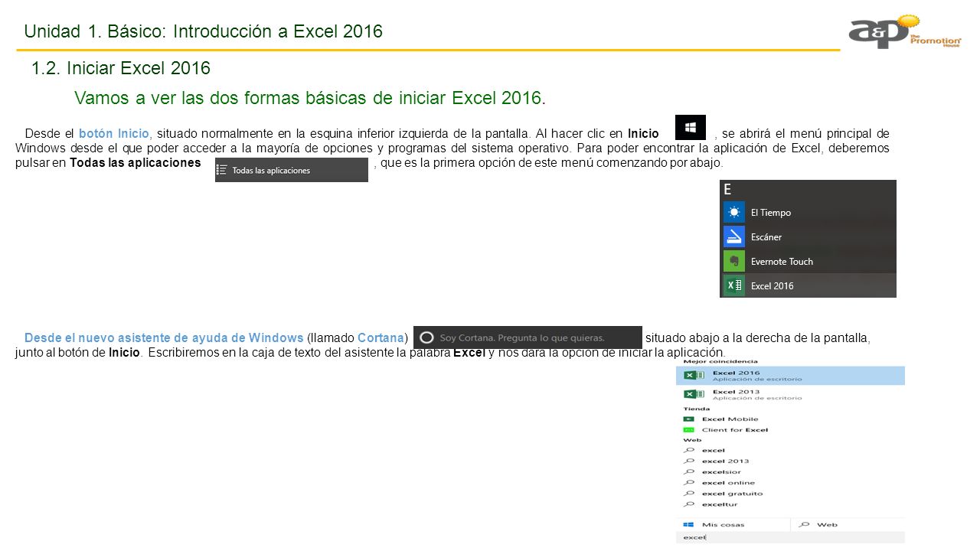Open Client for Excel store result
980x551 pixels.
click(735, 430)
